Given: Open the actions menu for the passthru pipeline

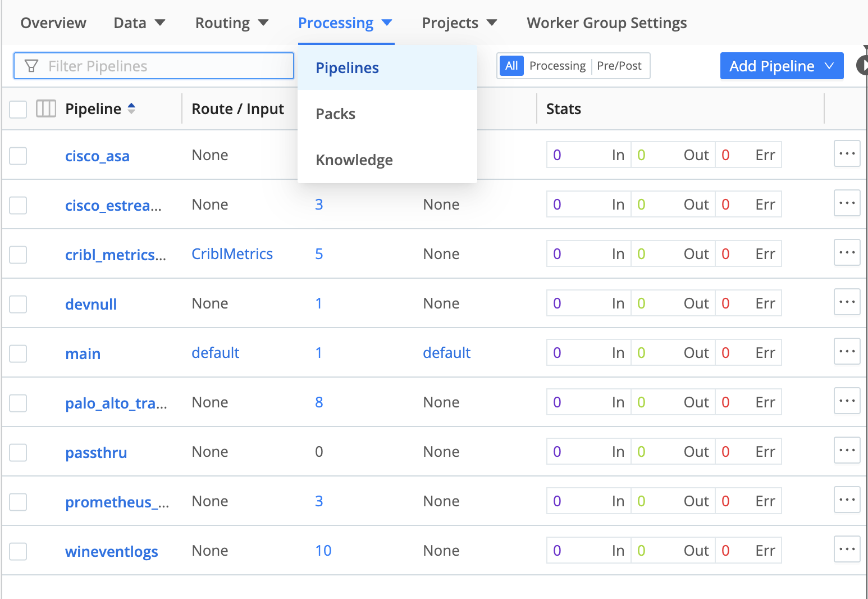Looking at the screenshot, I should tap(847, 450).
